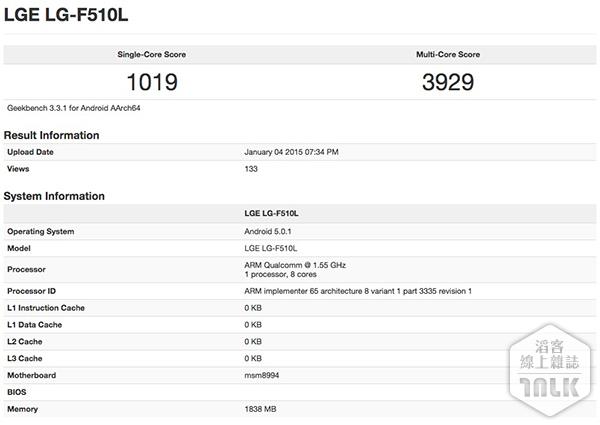Click the 'BIOS' row label
Screen dimensions: 600x425
[x=16, y=392]
